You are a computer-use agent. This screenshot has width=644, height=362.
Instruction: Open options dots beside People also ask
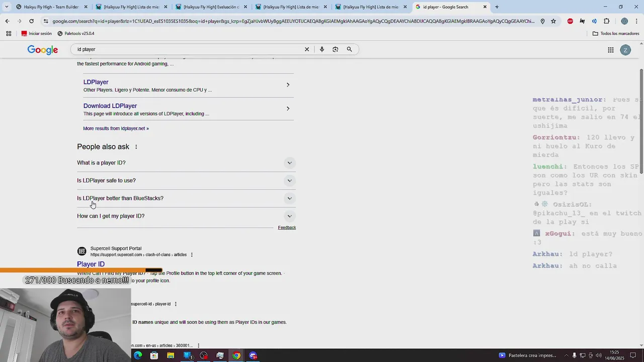136,147
